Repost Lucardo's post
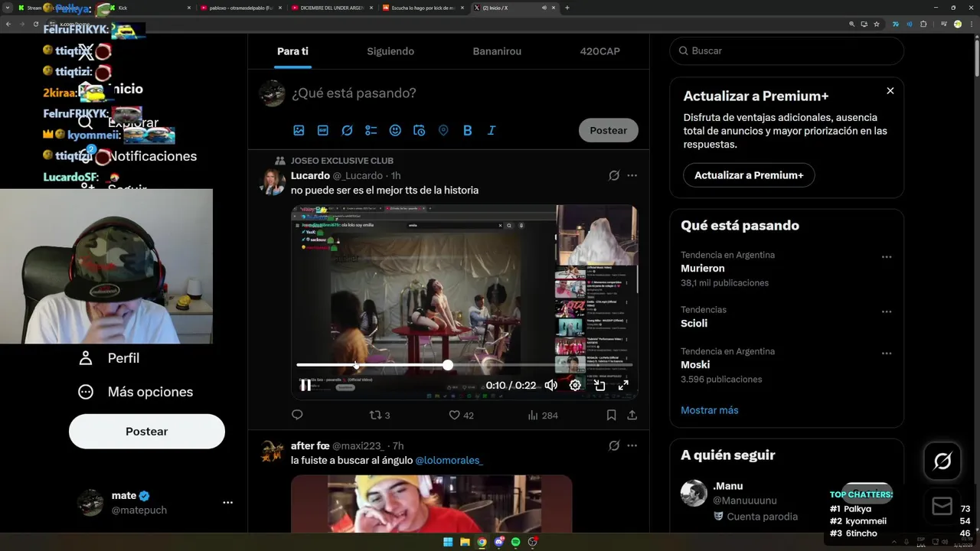 (380, 415)
